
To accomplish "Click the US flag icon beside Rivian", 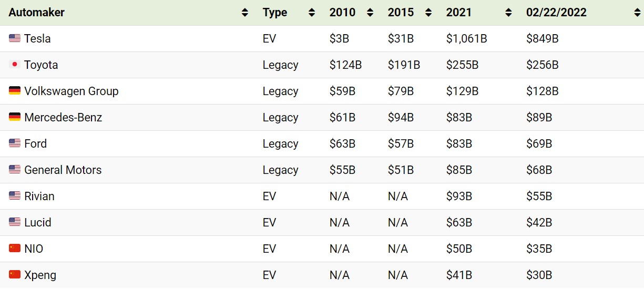I will [x=15, y=196].
